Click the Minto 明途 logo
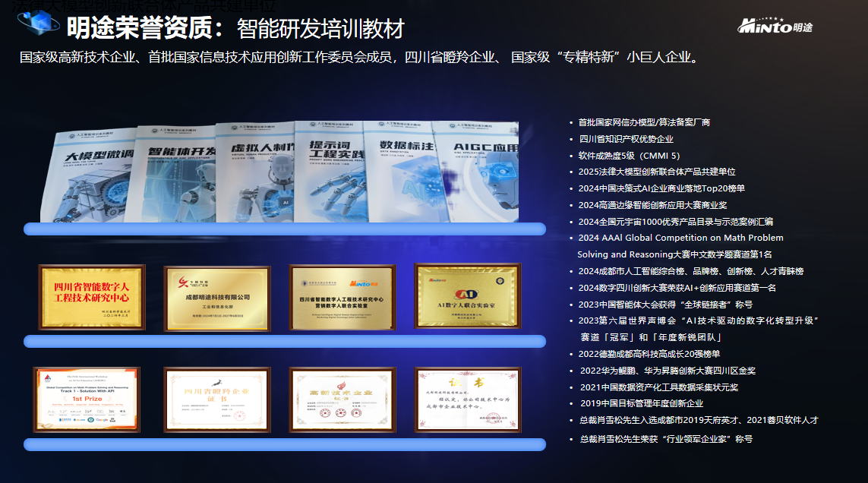 [x=775, y=26]
